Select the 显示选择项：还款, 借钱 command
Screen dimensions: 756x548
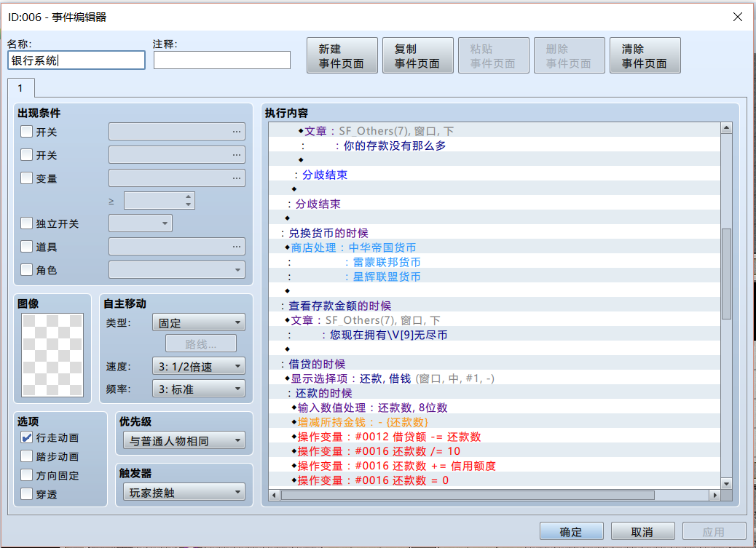[x=495, y=378]
